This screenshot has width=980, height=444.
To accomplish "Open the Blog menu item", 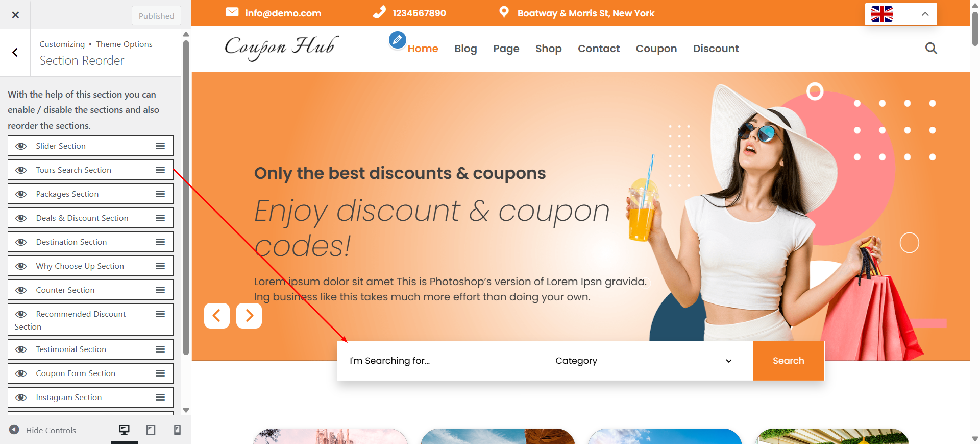I will [x=465, y=49].
